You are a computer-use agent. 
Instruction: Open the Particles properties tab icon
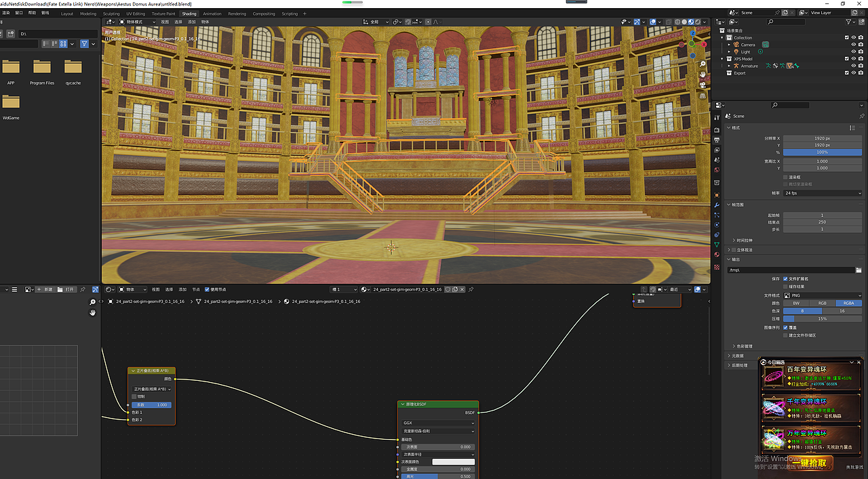tap(717, 215)
